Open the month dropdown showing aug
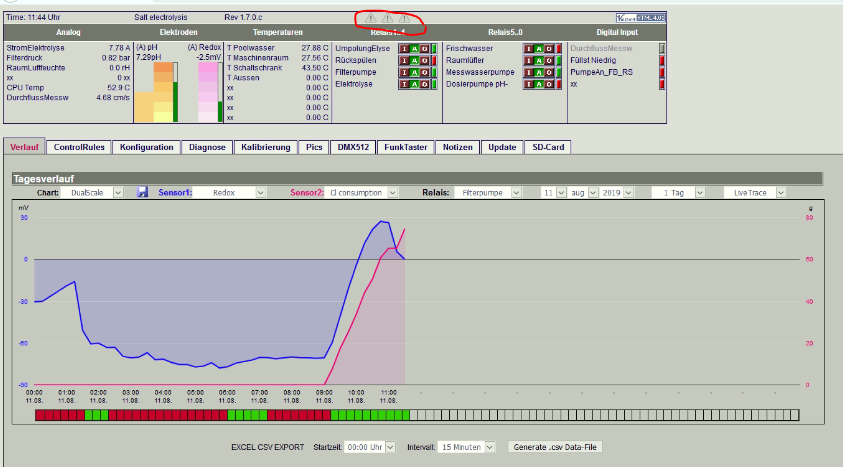843x467 pixels. point(584,192)
